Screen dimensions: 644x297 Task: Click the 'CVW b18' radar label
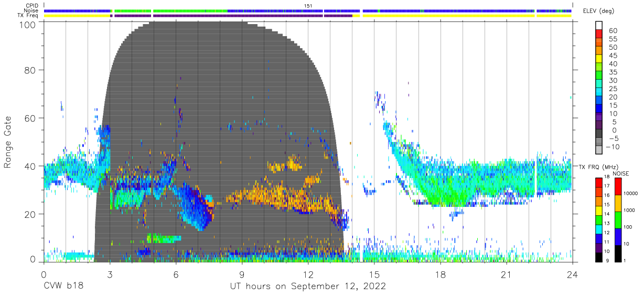tap(63, 287)
